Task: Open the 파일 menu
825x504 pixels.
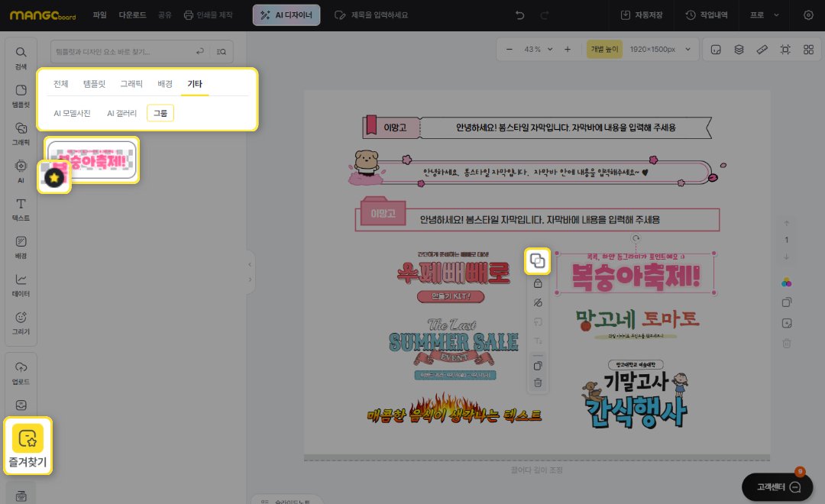Action: coord(100,15)
